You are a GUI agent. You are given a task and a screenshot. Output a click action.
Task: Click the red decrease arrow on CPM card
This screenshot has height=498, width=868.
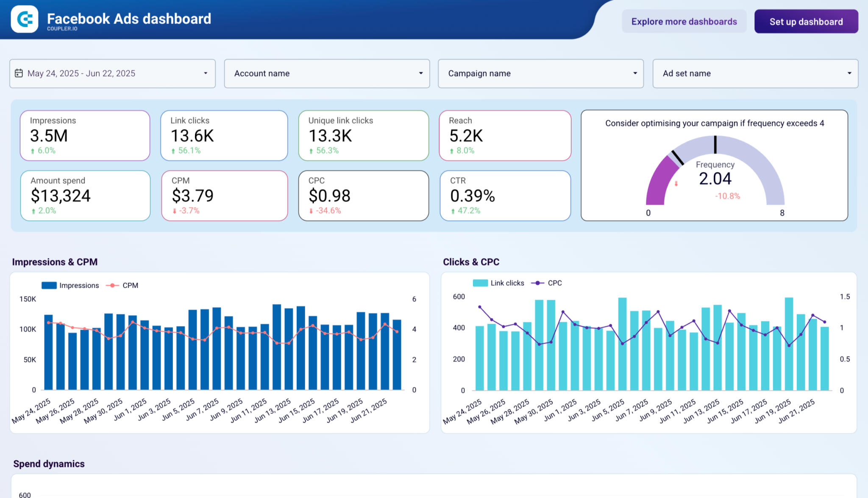tap(175, 210)
